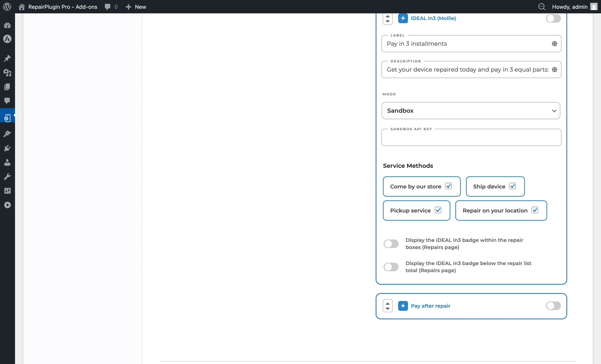The height and width of the screenshot is (364, 601).
Task: Open the Media library icon in sidebar
Action: (7, 73)
